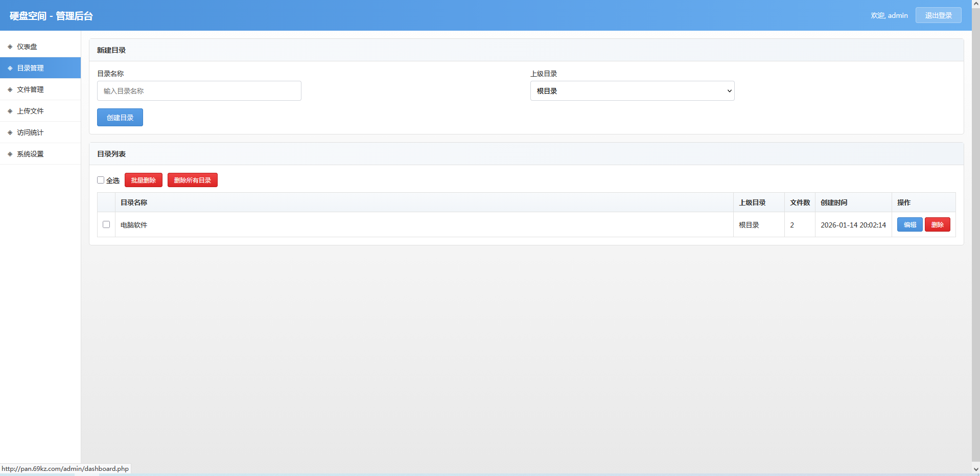The width and height of the screenshot is (980, 476).
Task: Click the diamond icon beside 访问统计
Action: tap(10, 132)
